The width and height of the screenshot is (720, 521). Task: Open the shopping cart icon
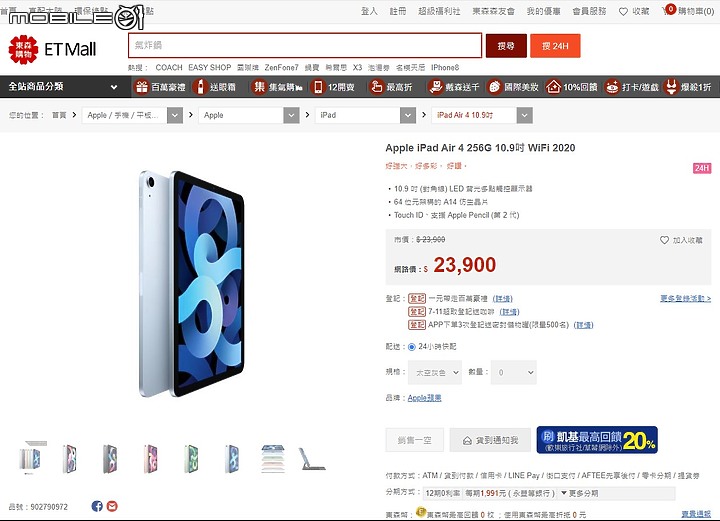tap(668, 10)
